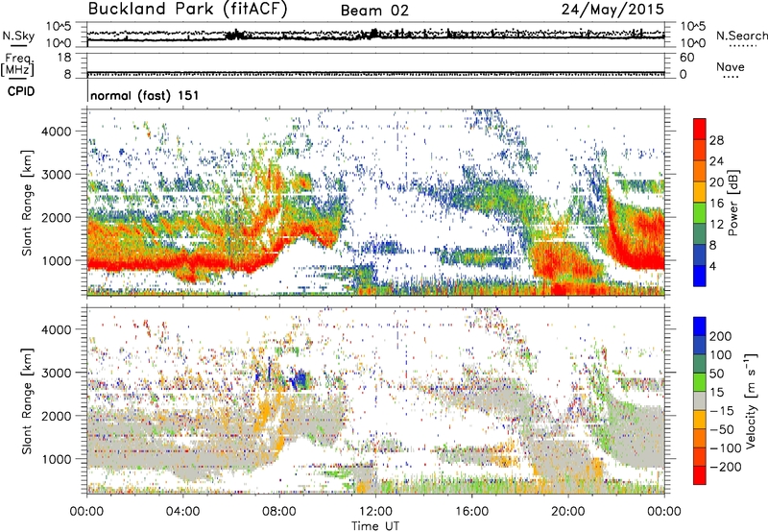This screenshot has height=532, width=768.
Task: Select the "N.Sky" legend label
Action: [x=18, y=36]
